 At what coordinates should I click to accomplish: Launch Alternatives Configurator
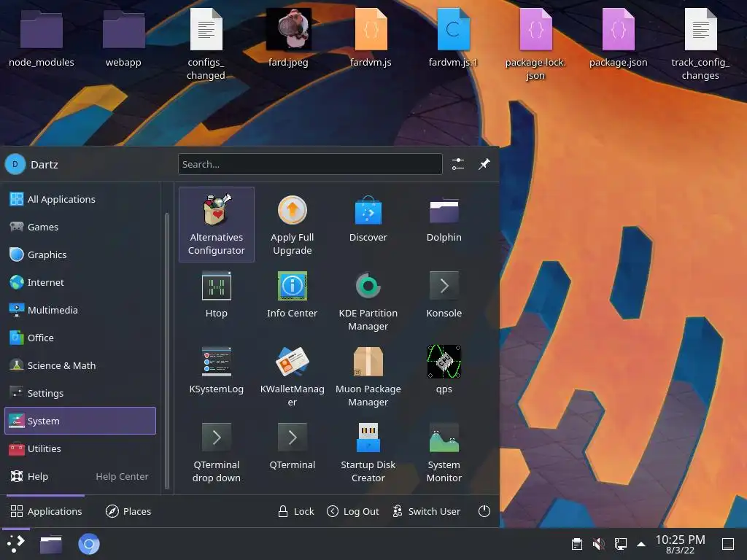pyautogui.click(x=216, y=225)
